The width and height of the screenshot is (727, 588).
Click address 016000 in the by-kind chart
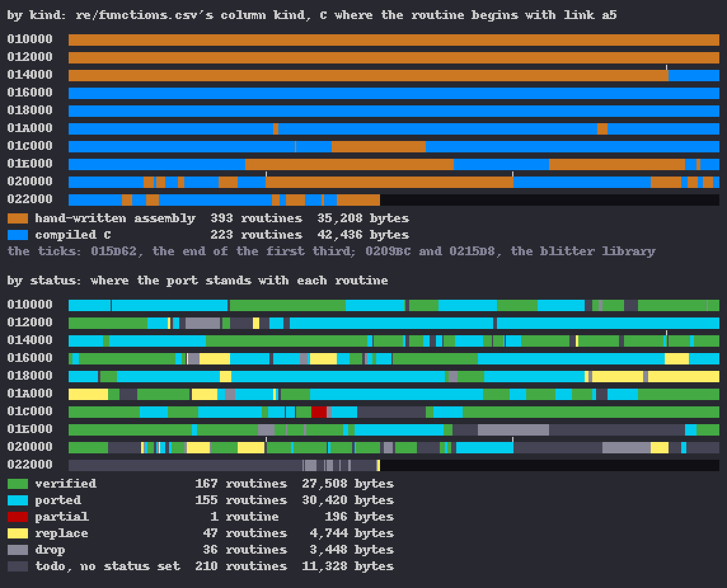(x=30, y=93)
